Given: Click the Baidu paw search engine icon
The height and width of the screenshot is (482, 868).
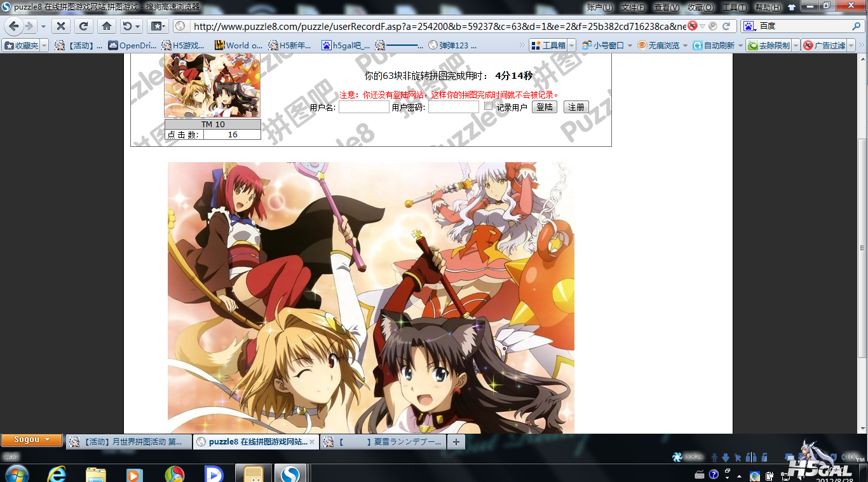Looking at the screenshot, I should pyautogui.click(x=749, y=26).
